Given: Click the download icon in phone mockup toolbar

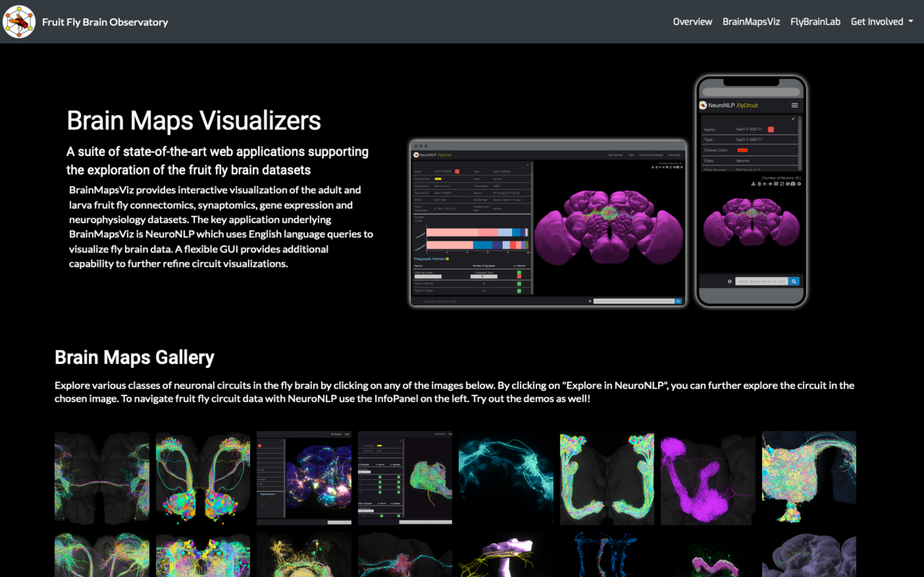Looking at the screenshot, I should click(754, 184).
